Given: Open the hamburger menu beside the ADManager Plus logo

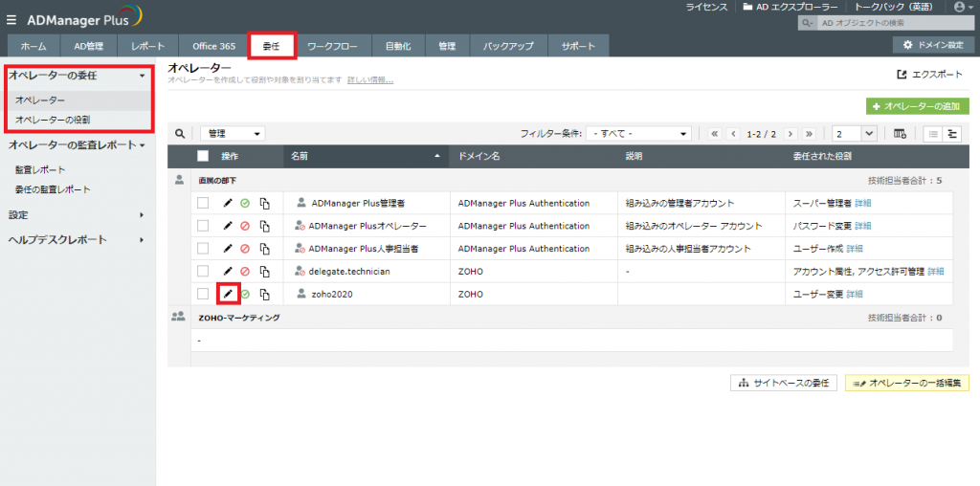Looking at the screenshot, I should [11, 16].
